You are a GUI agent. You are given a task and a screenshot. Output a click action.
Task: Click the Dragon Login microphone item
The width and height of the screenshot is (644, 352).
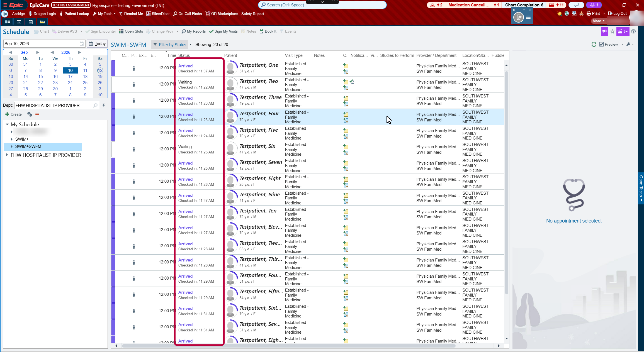(42, 14)
